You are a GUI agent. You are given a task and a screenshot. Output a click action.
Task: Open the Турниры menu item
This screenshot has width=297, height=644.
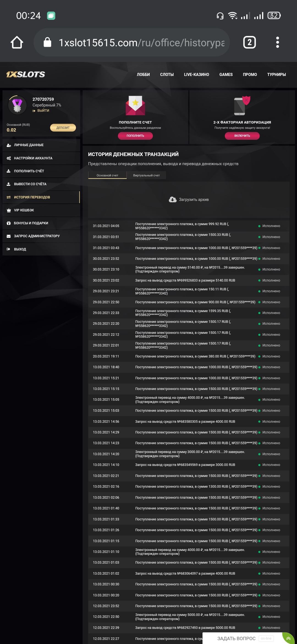276,75
